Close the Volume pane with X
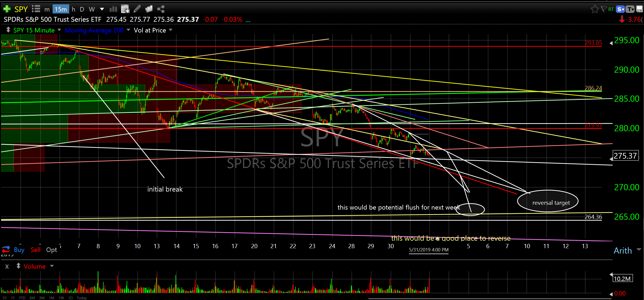This screenshot has width=644, height=300. pos(7,266)
